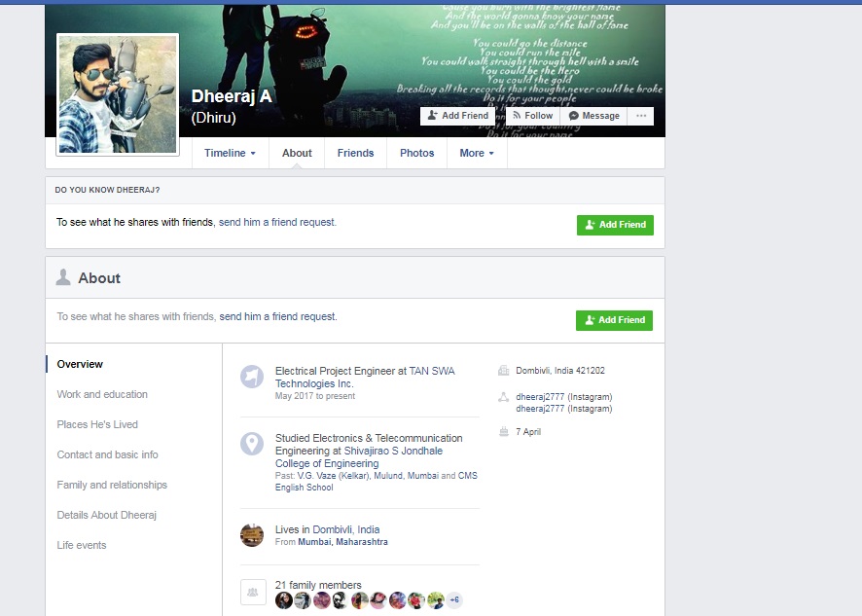Open first dheeraj2777 (Instagram) link

point(564,397)
